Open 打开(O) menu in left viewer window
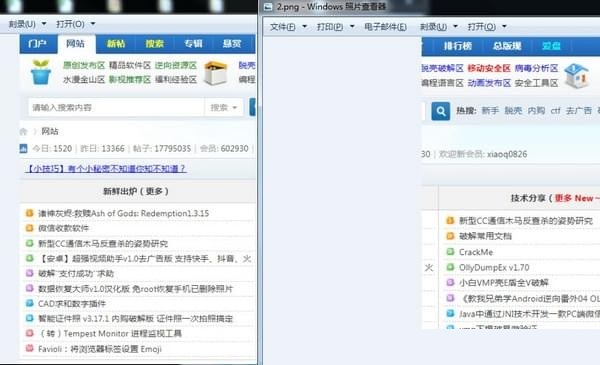The image size is (600, 365). pos(75,24)
